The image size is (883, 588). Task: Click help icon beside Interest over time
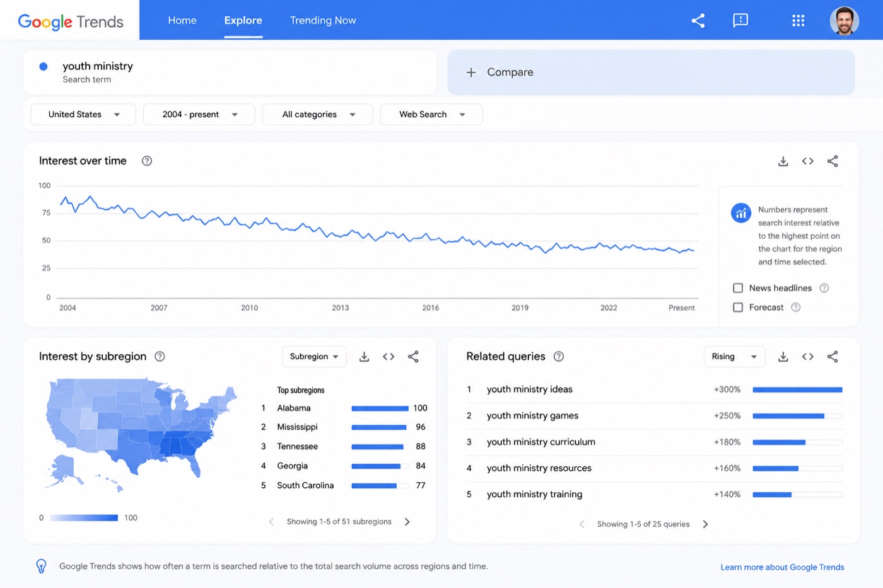147,161
